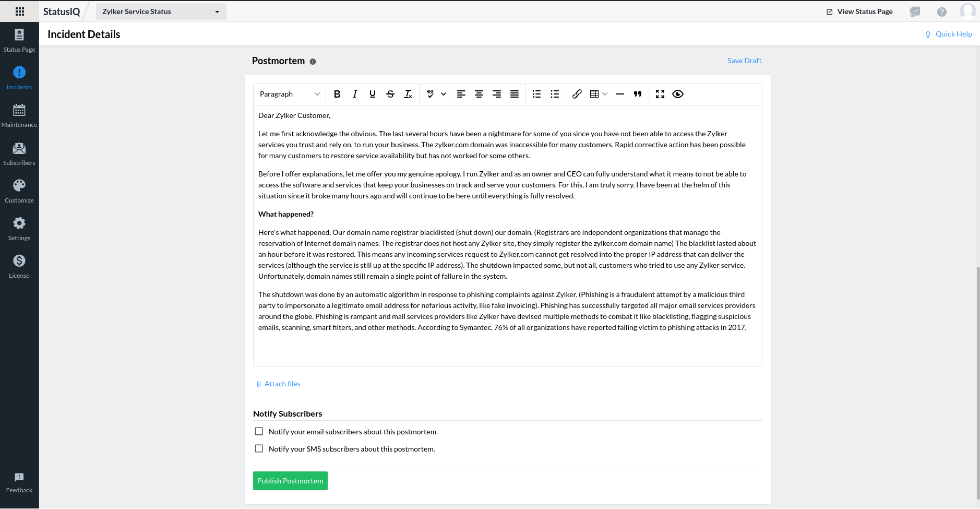Insert a blockquote with quote icon
The image size is (980, 509).
click(x=638, y=94)
